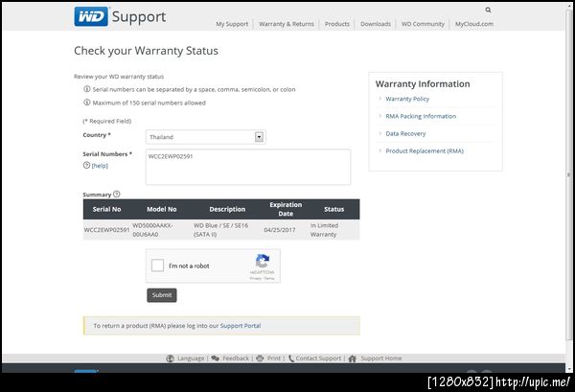This screenshot has width=575, height=392.
Task: Click the Contact Support phone icon
Action: pyautogui.click(x=291, y=358)
